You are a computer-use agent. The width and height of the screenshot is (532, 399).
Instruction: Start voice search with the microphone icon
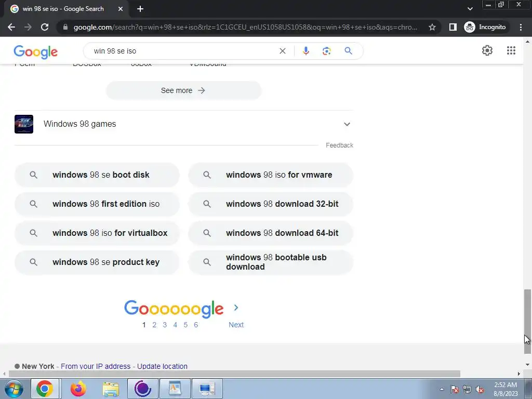(x=305, y=51)
